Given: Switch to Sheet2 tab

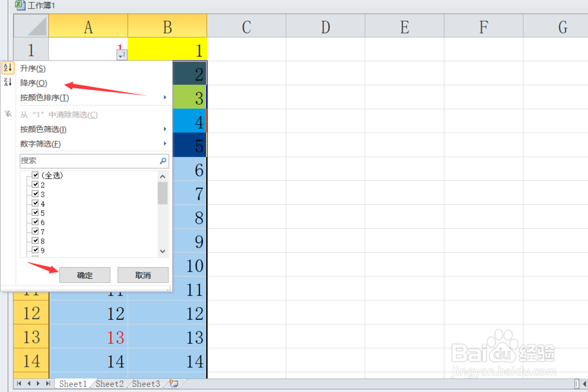Looking at the screenshot, I should (x=109, y=384).
